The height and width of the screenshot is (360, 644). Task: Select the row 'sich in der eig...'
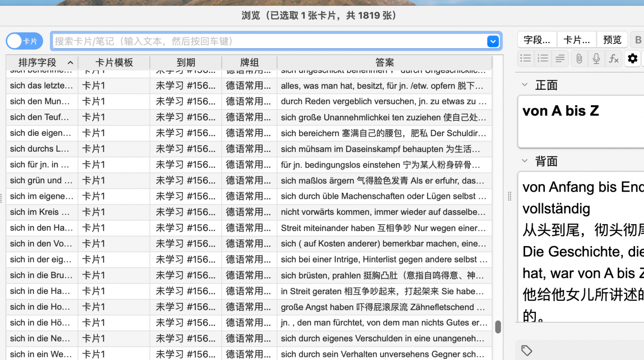(249, 259)
